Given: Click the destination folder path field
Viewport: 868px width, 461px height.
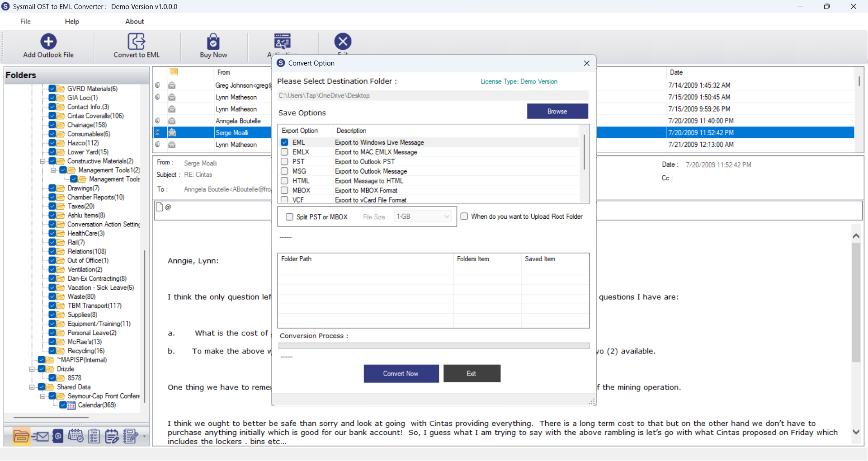Looking at the screenshot, I should coord(433,96).
